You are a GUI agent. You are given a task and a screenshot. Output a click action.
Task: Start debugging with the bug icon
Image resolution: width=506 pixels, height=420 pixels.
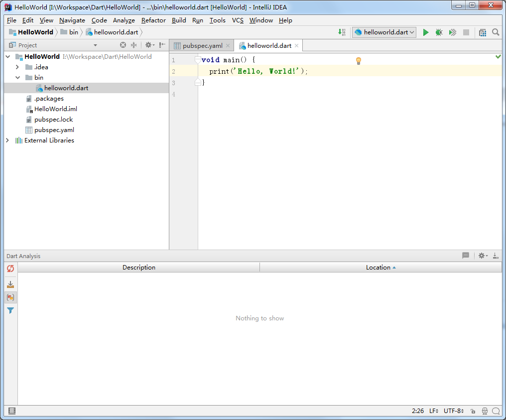[439, 32]
